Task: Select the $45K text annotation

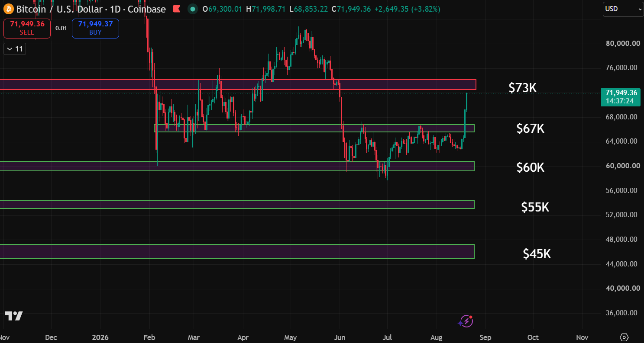Action: pyautogui.click(x=537, y=254)
